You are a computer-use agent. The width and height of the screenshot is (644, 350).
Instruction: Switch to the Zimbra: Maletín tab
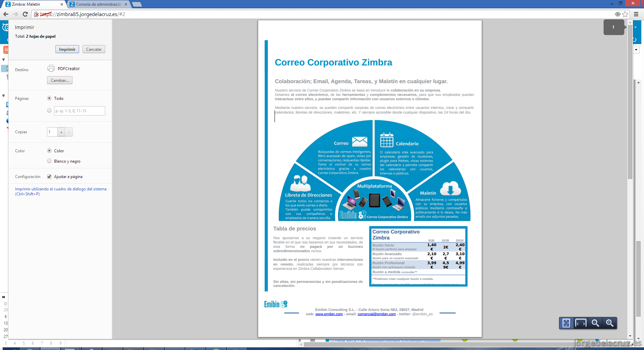click(x=33, y=4)
